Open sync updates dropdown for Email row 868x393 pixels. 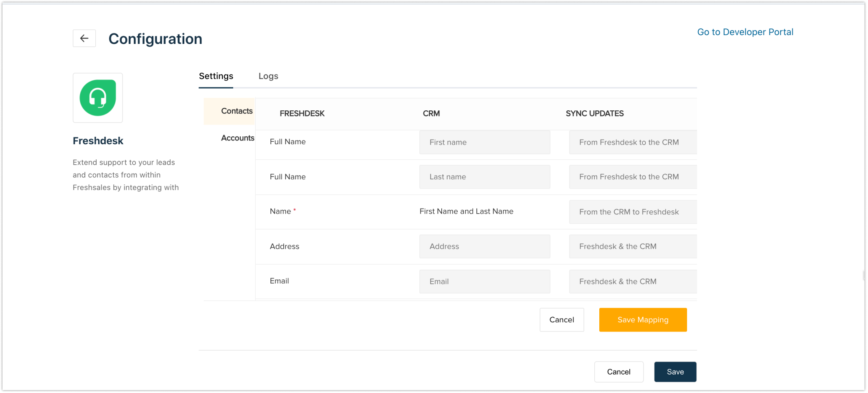(x=633, y=281)
